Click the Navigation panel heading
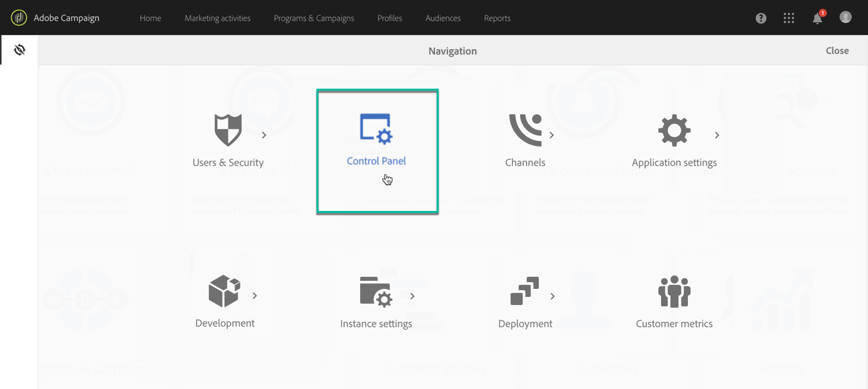 point(453,51)
